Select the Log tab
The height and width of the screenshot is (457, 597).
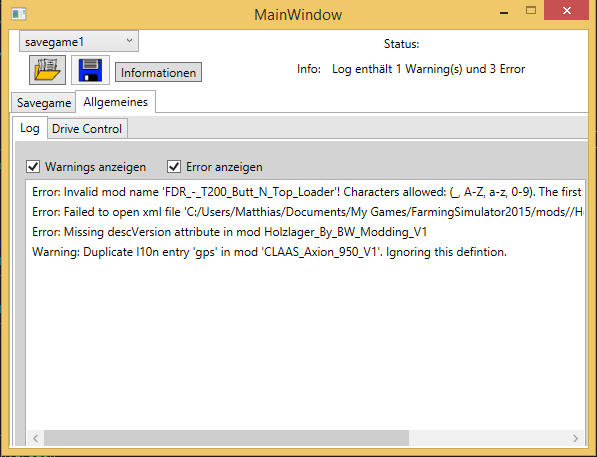(30, 128)
